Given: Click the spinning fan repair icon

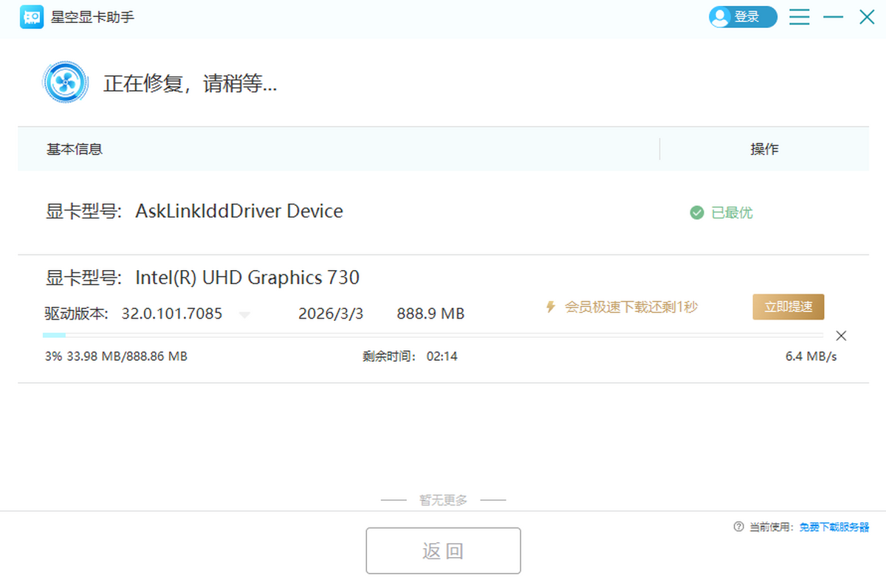Looking at the screenshot, I should coord(66,83).
